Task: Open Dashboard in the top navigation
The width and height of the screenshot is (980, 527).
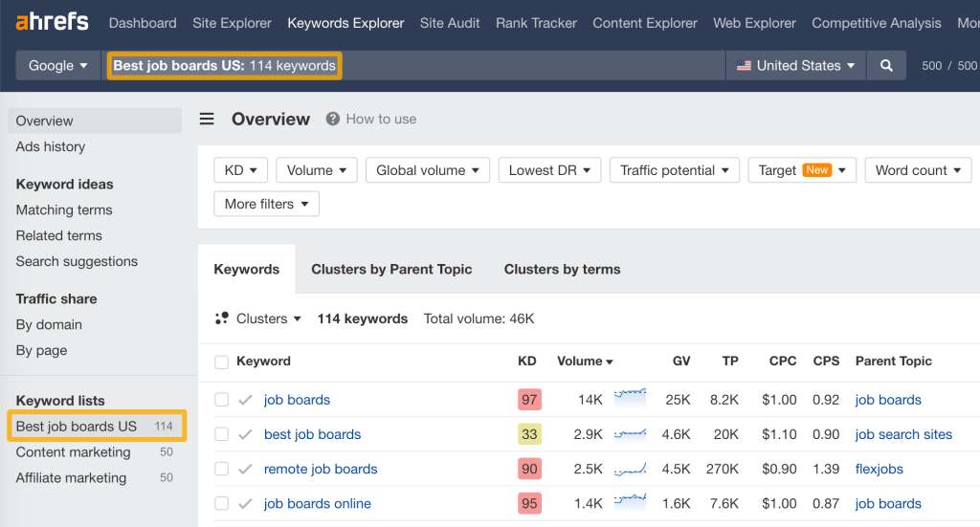Action: coord(143,23)
